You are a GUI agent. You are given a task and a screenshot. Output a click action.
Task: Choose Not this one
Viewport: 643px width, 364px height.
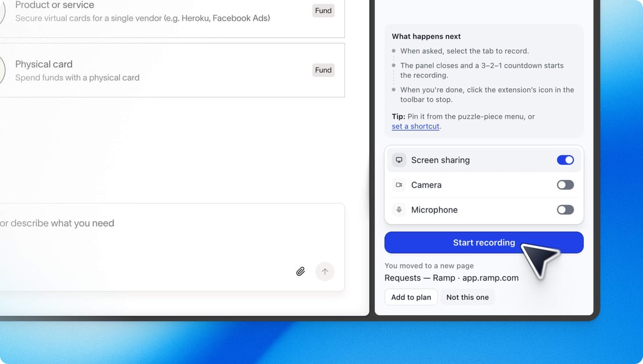(x=467, y=297)
